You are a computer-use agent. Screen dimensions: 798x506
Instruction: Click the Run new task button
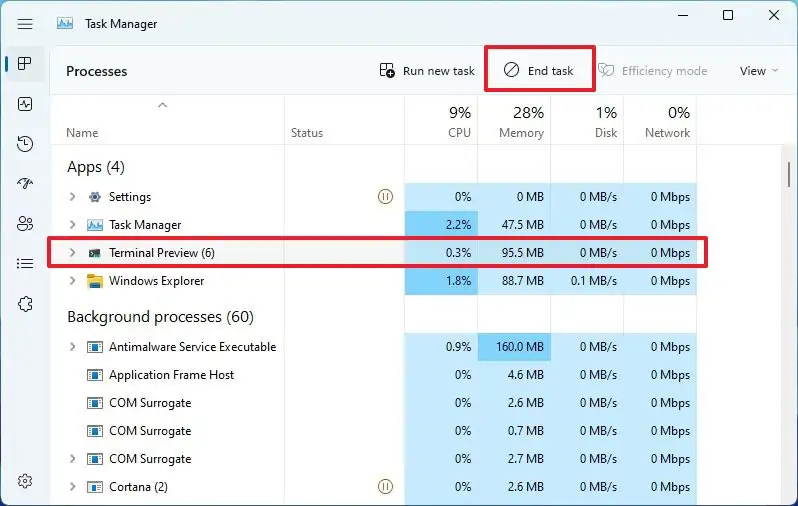click(427, 71)
